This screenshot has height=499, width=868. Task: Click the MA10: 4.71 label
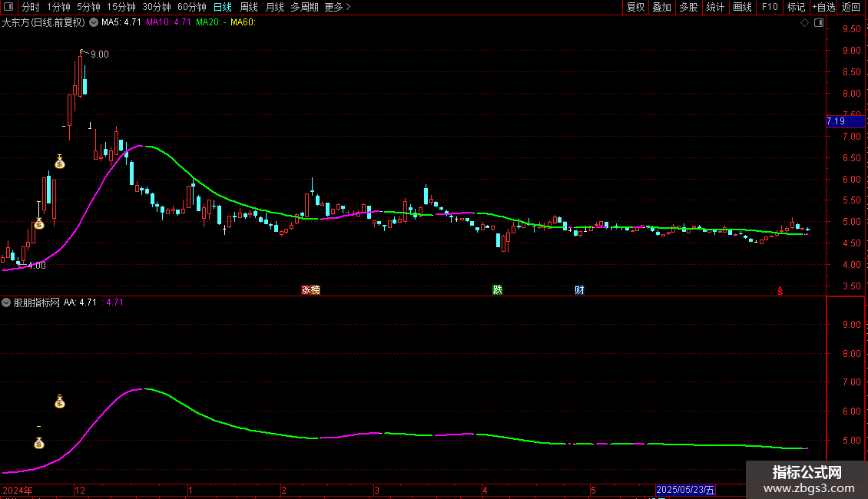click(168, 22)
